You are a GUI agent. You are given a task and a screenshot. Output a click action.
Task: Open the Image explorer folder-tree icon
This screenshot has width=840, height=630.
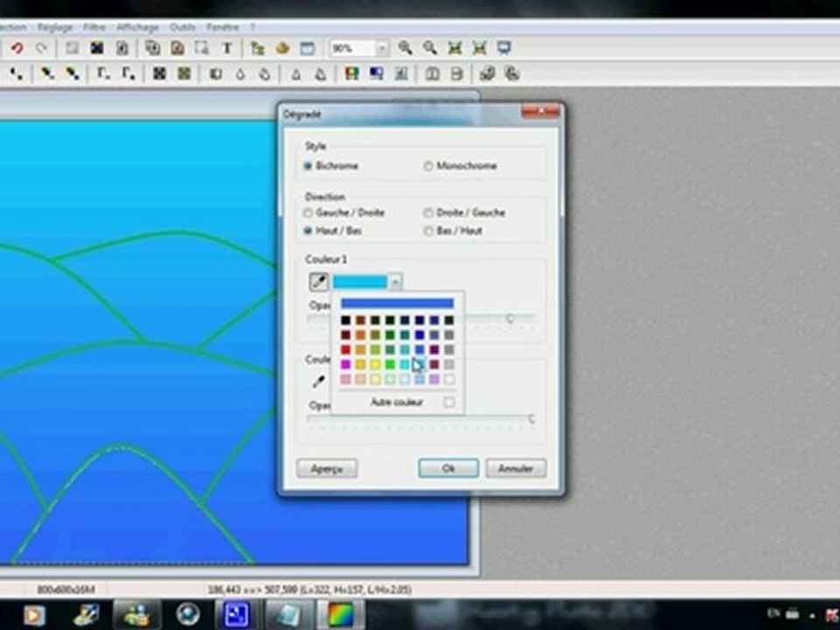pos(257,48)
